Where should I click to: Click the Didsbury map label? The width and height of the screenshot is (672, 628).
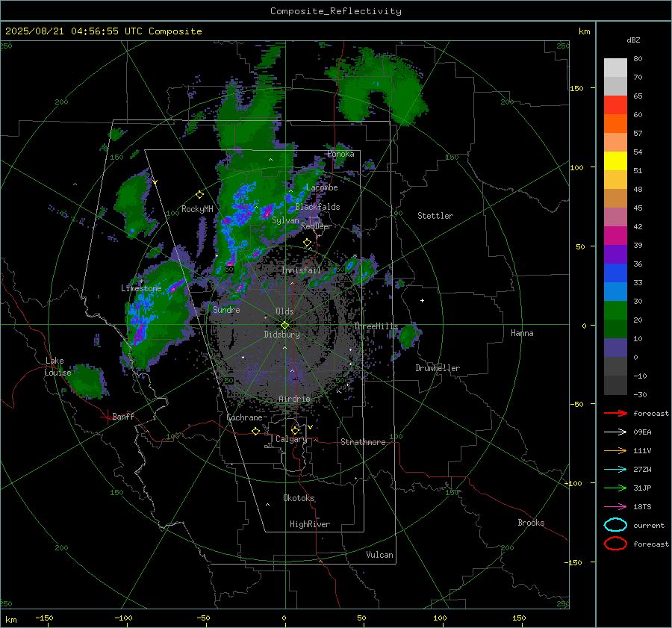282,335
